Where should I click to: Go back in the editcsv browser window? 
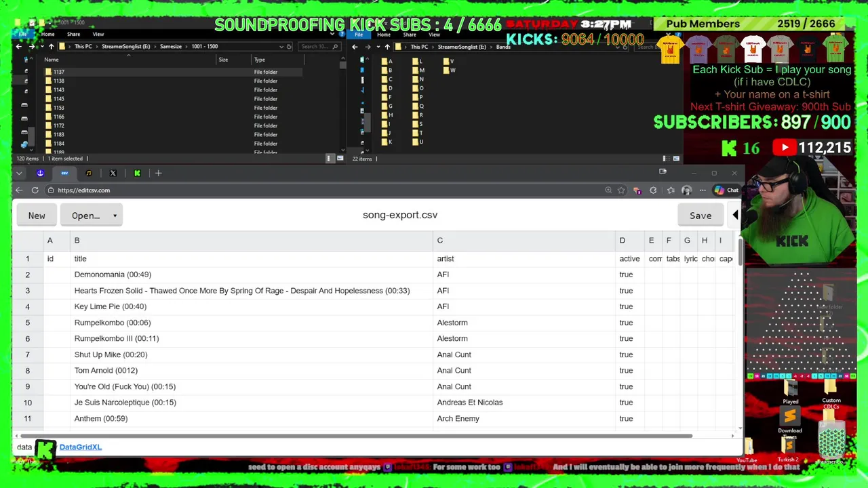(x=19, y=190)
